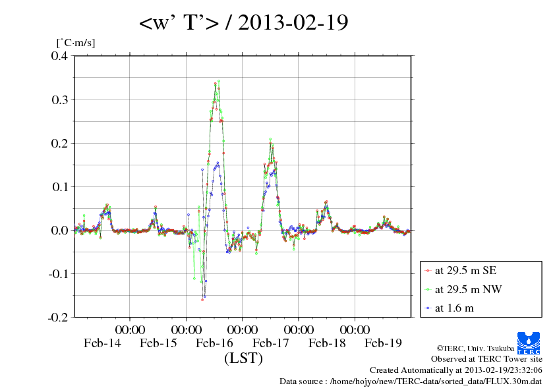This screenshot has height=392, width=555.
Task: Click the y-axis value 0.0
Action: pyautogui.click(x=59, y=230)
